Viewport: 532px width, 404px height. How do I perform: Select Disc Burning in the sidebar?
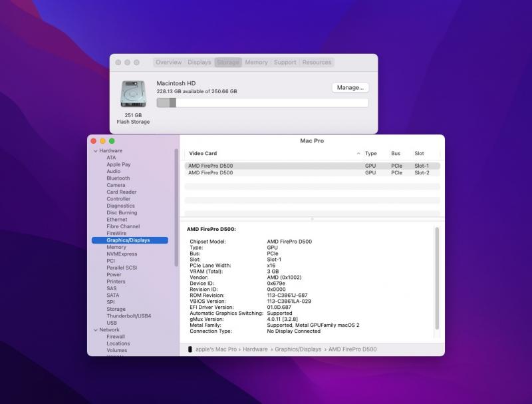(x=122, y=212)
